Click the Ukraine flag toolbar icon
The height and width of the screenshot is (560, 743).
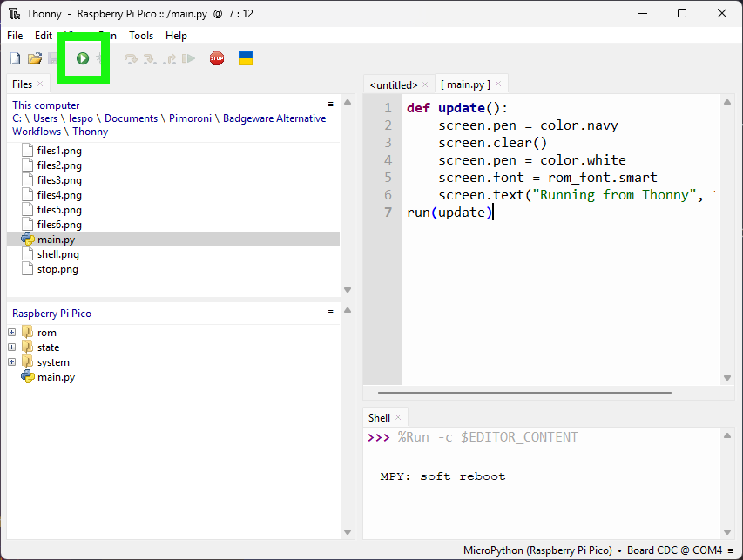246,58
